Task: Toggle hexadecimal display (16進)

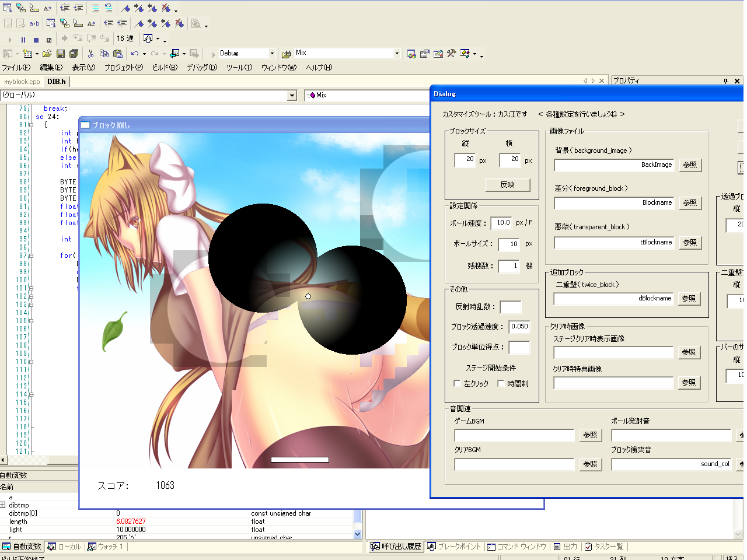Action: [x=125, y=38]
